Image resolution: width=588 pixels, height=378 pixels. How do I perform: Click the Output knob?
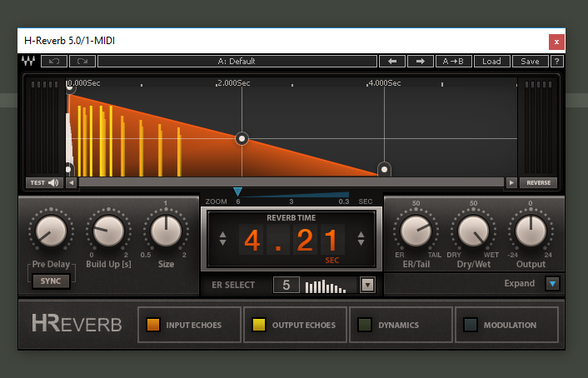(x=531, y=231)
